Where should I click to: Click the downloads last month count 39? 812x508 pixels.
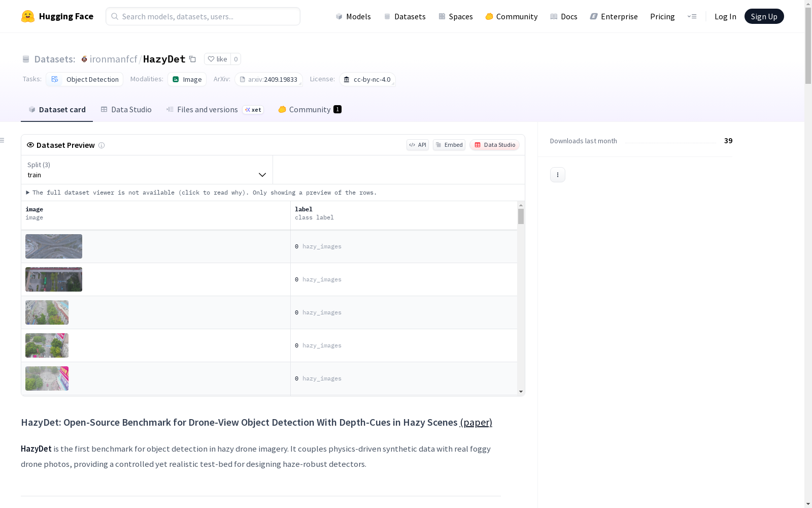pyautogui.click(x=728, y=141)
